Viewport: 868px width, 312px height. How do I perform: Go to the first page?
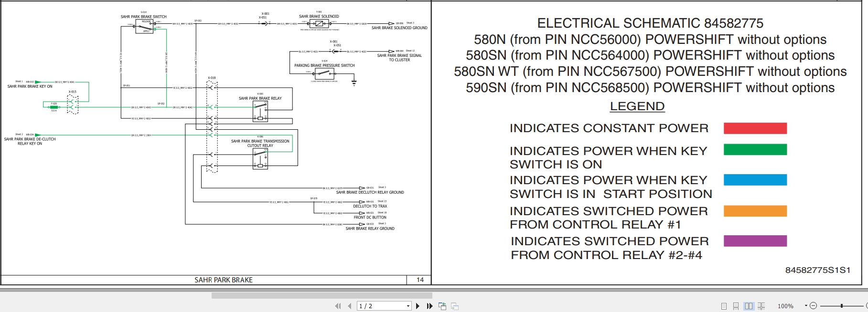pos(338,306)
